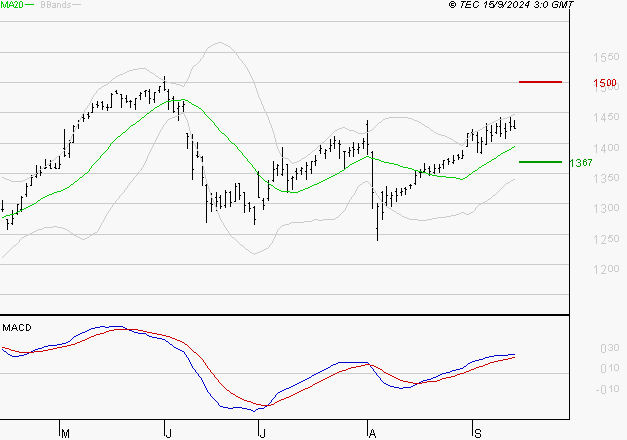Click the S month label on time axis
This screenshot has height=440, width=627.
click(477, 434)
